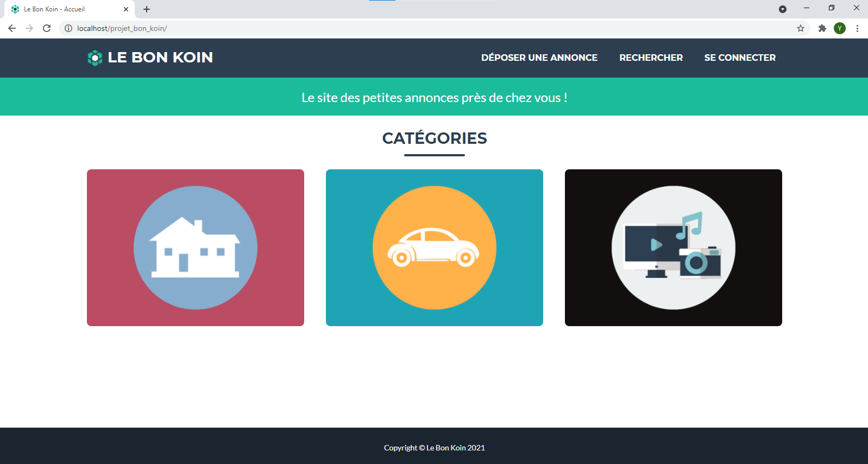Viewport: 868px width, 464px height.
Task: View site information icon in address bar
Action: 68,28
